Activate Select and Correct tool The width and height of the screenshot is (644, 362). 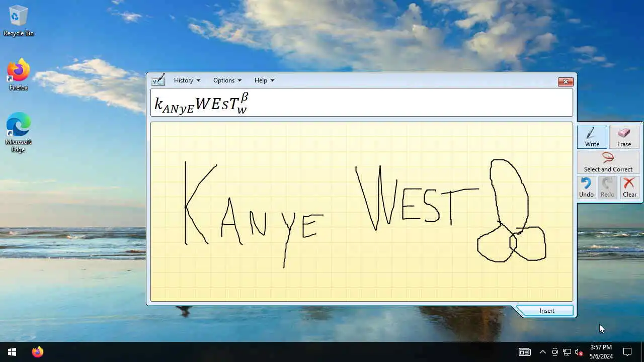[608, 162]
